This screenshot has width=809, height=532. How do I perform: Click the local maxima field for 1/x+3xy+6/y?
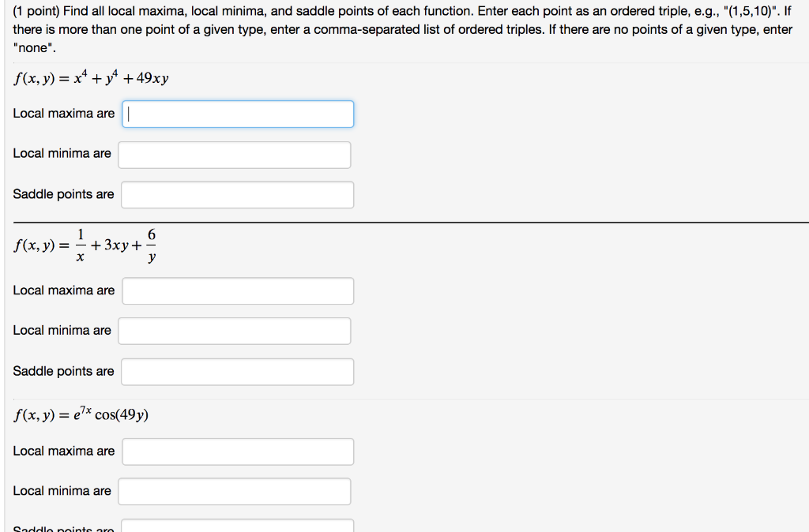pos(237,290)
